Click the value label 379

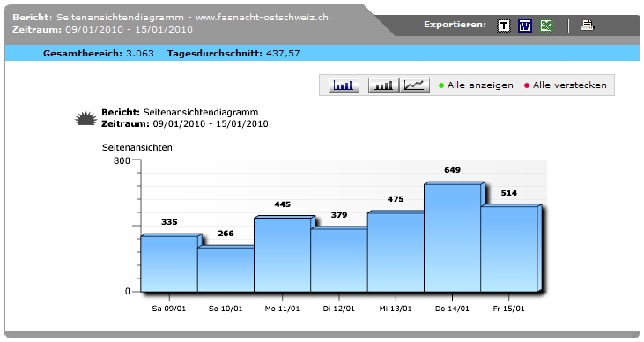pos(339,214)
